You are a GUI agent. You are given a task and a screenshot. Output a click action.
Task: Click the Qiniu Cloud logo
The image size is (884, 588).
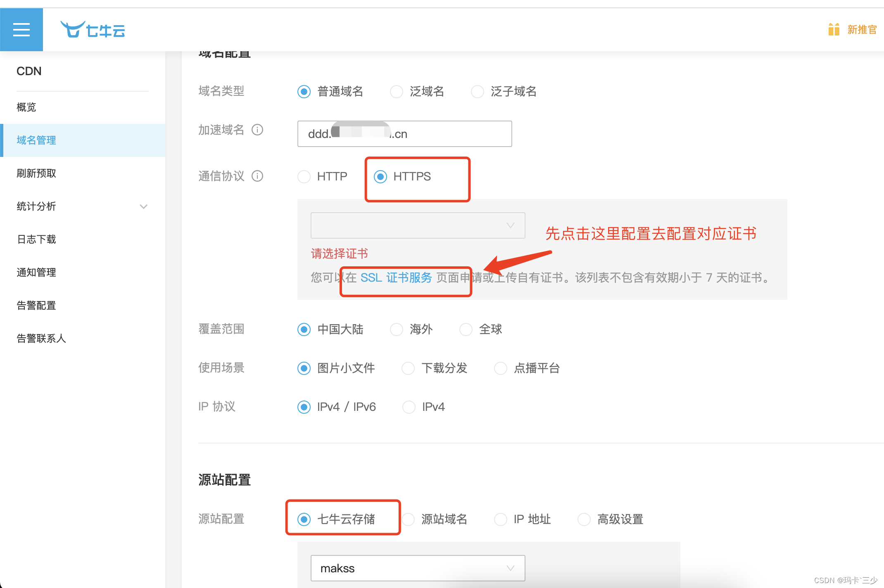(x=93, y=30)
